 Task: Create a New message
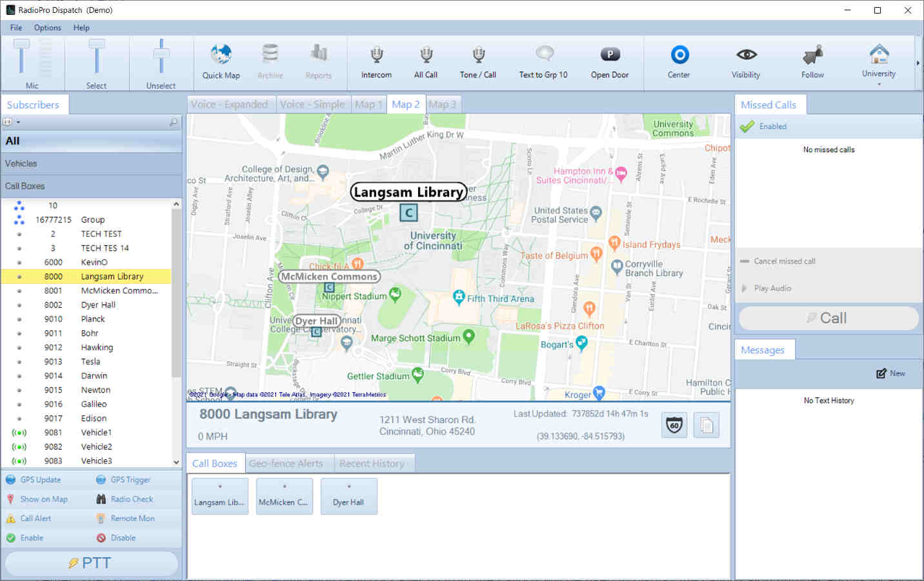pos(890,373)
